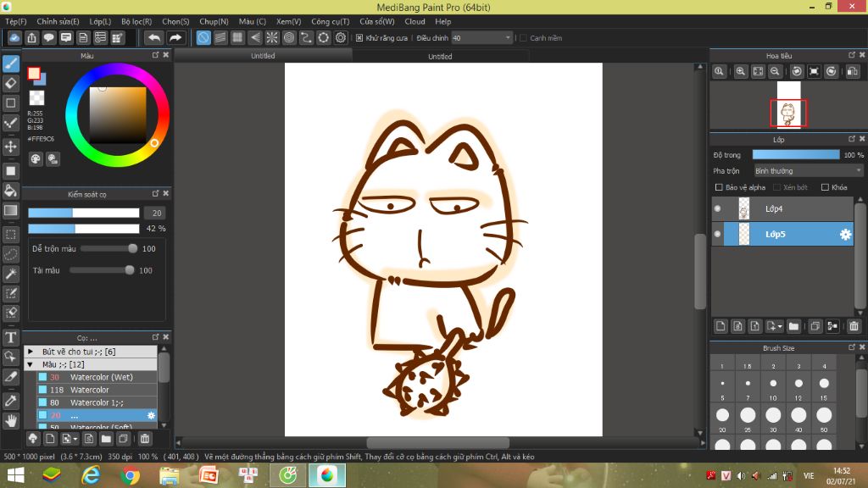Select the Magic Wand tool
The height and width of the screenshot is (488, 868).
11,274
